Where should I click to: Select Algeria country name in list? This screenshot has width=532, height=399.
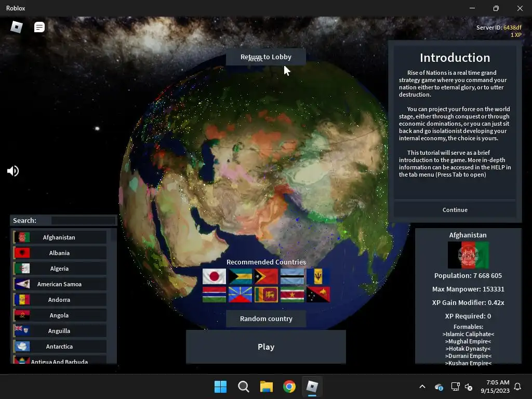click(59, 269)
